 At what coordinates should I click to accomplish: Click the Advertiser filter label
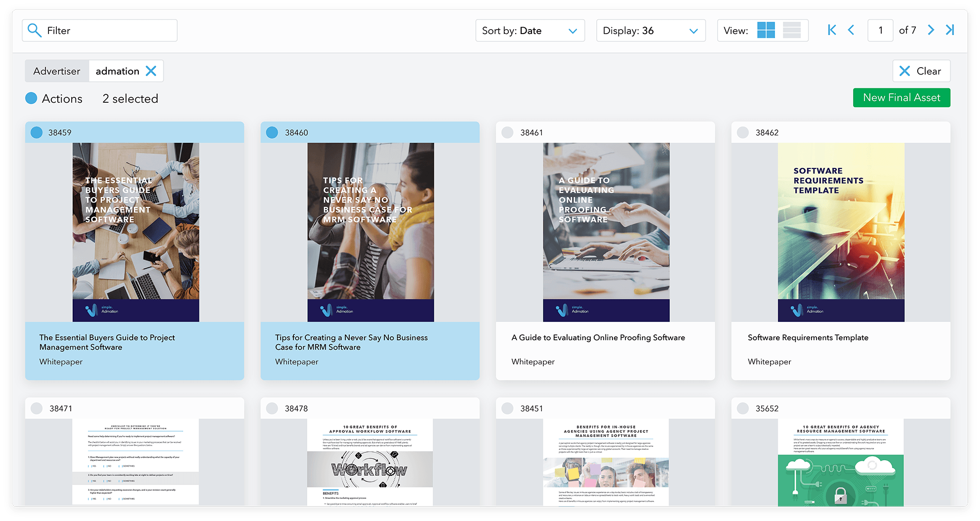point(56,71)
